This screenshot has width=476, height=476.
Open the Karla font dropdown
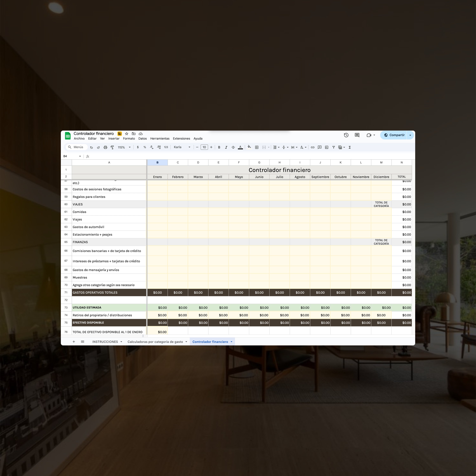[x=182, y=147]
